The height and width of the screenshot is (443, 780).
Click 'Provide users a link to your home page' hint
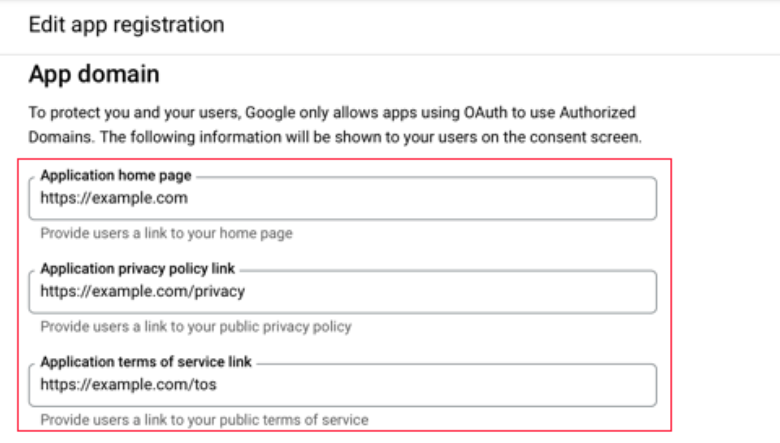point(166,233)
